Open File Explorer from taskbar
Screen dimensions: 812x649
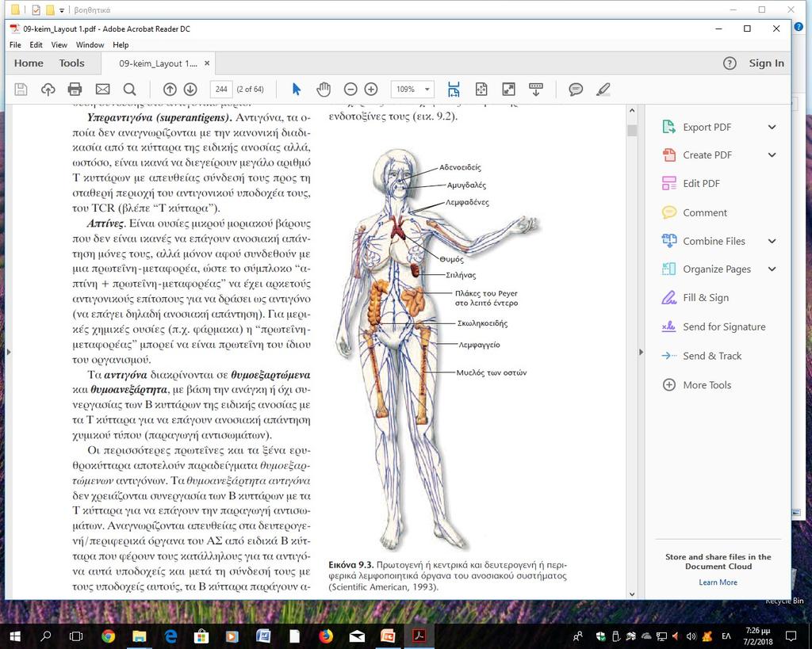(140, 636)
